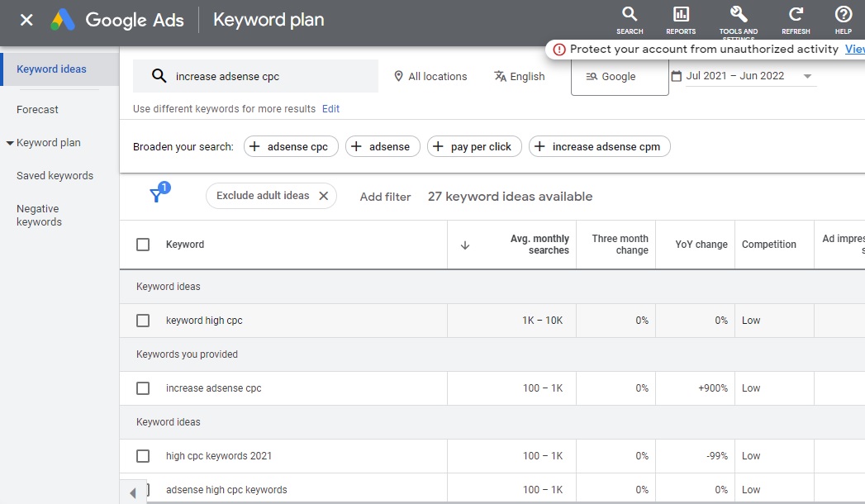Image resolution: width=865 pixels, height=504 pixels.
Task: Click Add filter
Action: click(385, 197)
